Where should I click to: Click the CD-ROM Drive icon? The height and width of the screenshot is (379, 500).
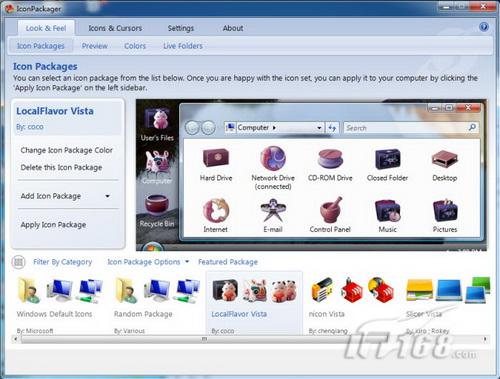[330, 158]
